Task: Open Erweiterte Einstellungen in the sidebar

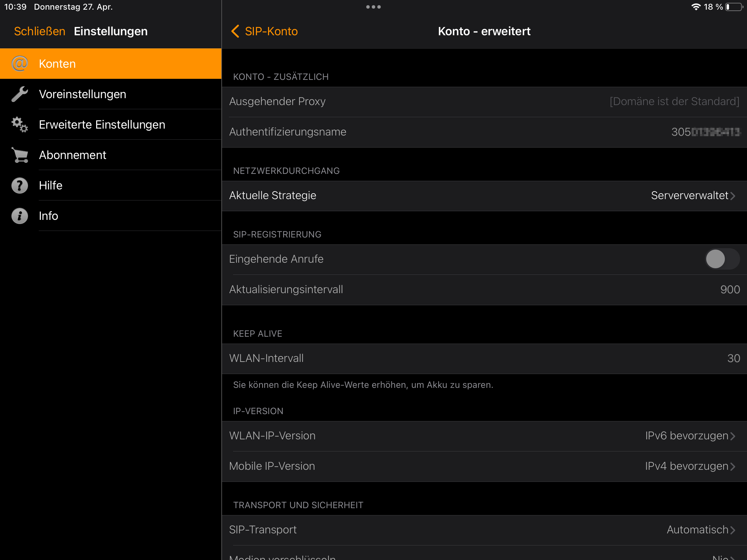Action: [x=111, y=124]
